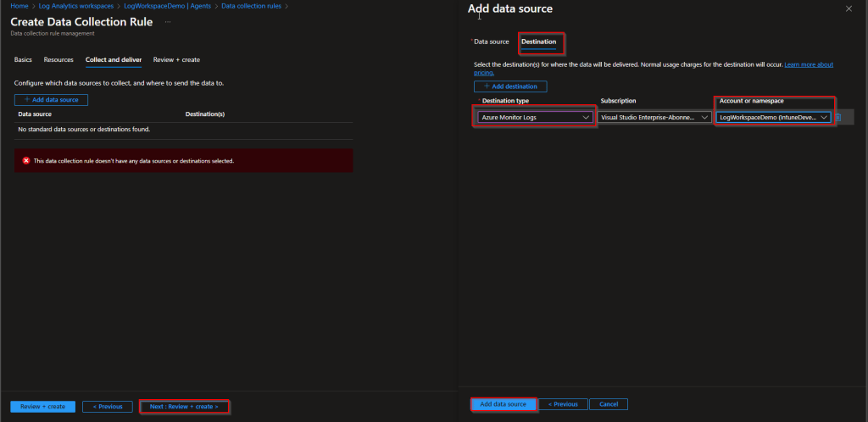868x422 pixels.
Task: Open the ellipsis menu beside page title
Action: tap(168, 21)
